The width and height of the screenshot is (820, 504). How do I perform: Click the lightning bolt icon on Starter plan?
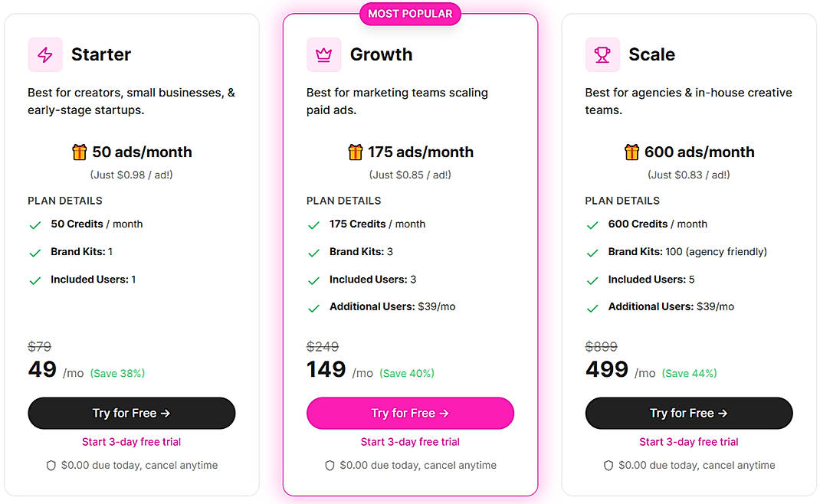(44, 54)
